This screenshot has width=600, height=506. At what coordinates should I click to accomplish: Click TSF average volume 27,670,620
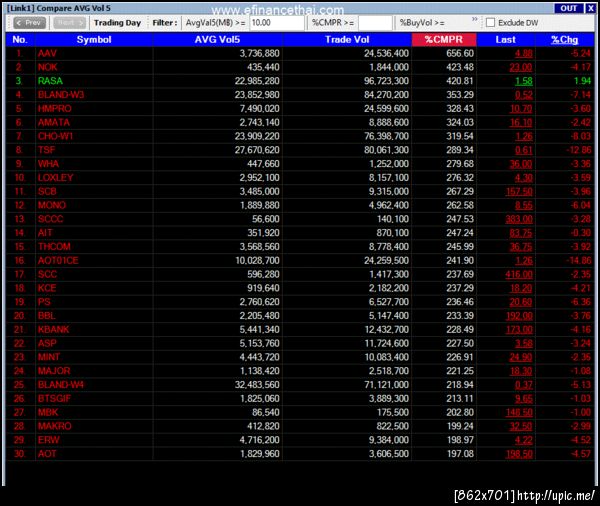257,150
